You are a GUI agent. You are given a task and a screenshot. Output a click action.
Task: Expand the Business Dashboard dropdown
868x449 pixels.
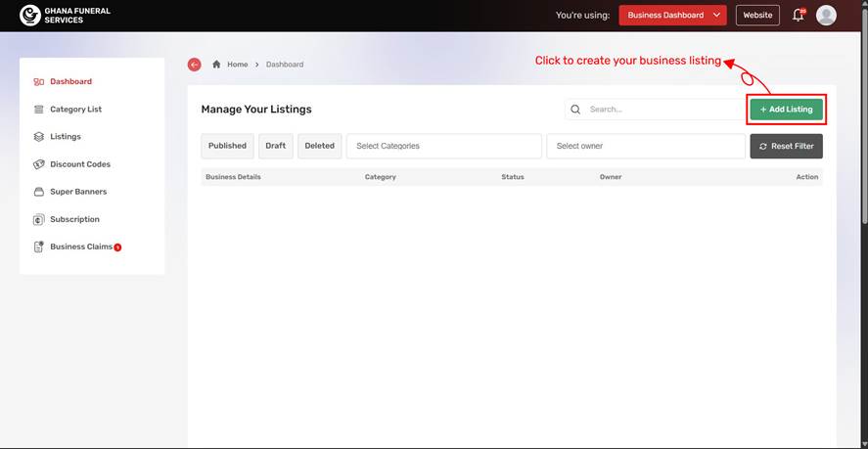pyautogui.click(x=672, y=16)
